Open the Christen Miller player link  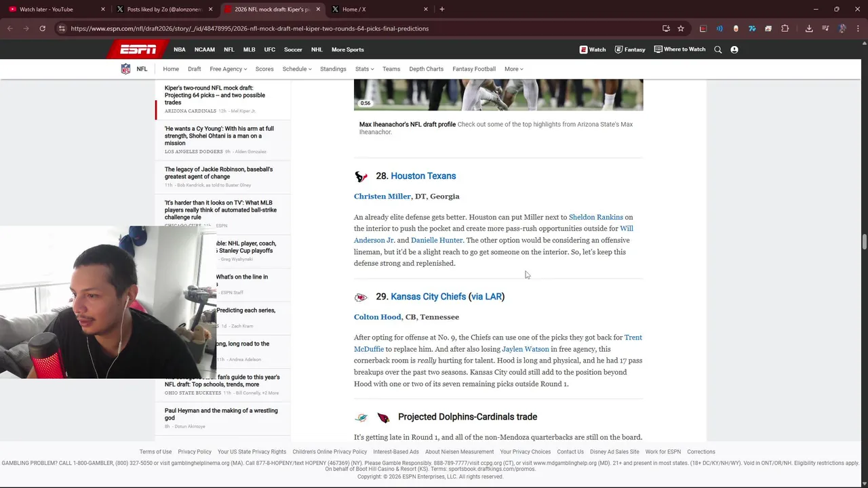click(382, 197)
